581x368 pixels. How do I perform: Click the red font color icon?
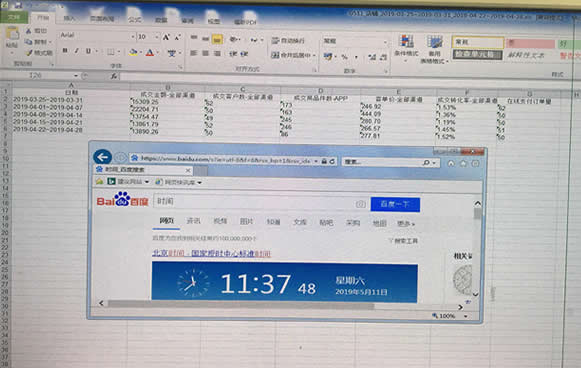[150, 53]
